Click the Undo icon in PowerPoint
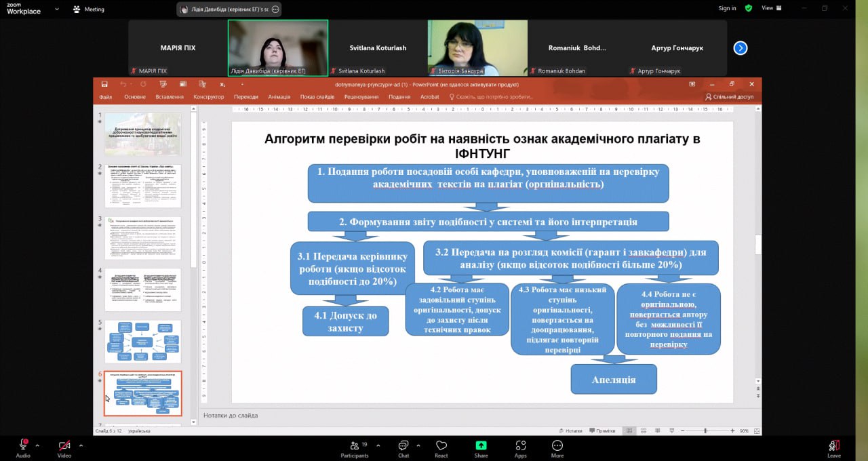 [123, 83]
